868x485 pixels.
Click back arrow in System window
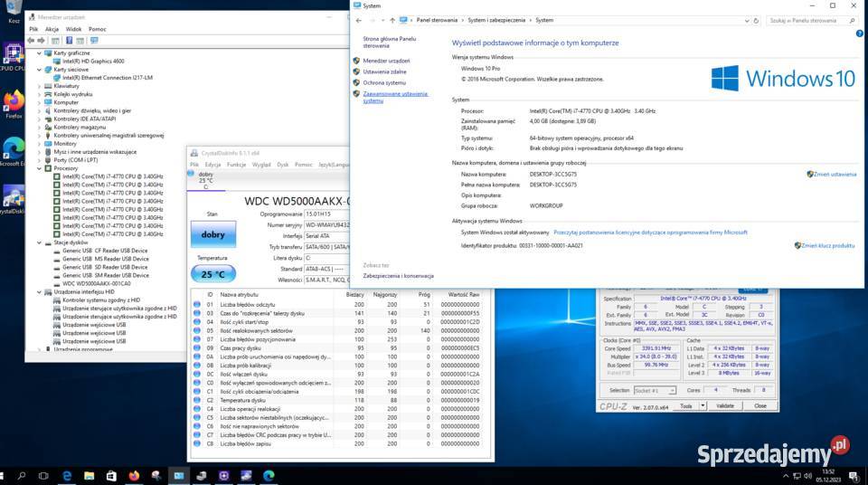click(359, 21)
